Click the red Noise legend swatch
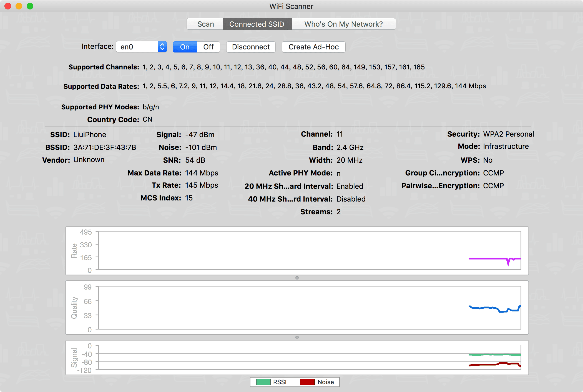Screen dimensions: 583x392 pyautogui.click(x=307, y=382)
